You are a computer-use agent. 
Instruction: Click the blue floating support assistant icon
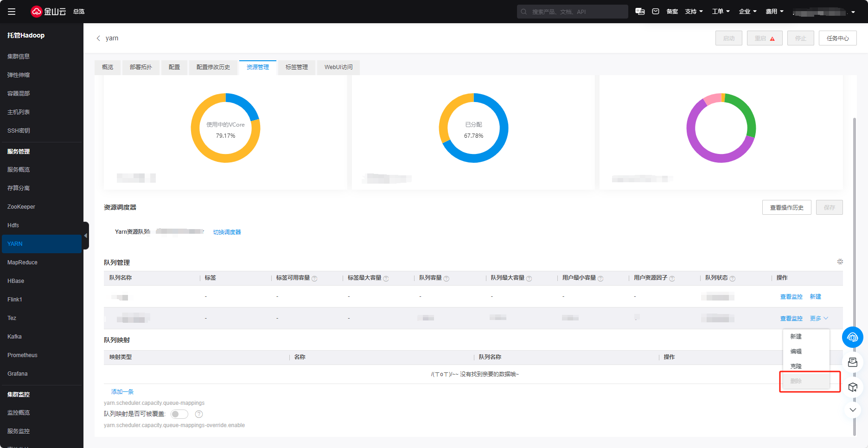(852, 337)
